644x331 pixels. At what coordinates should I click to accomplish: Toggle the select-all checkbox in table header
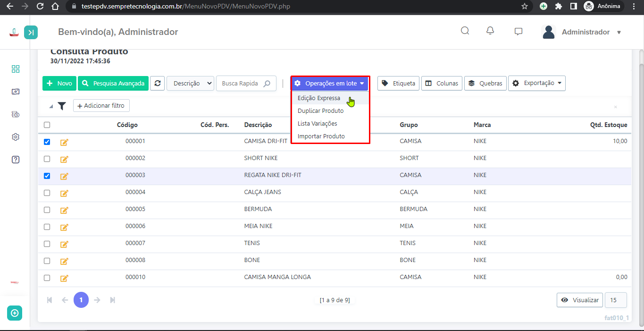coord(47,125)
